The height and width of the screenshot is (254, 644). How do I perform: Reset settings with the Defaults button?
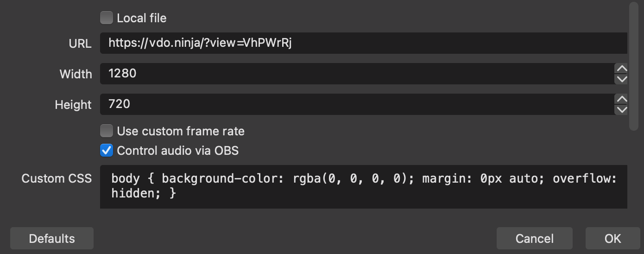pos(52,238)
